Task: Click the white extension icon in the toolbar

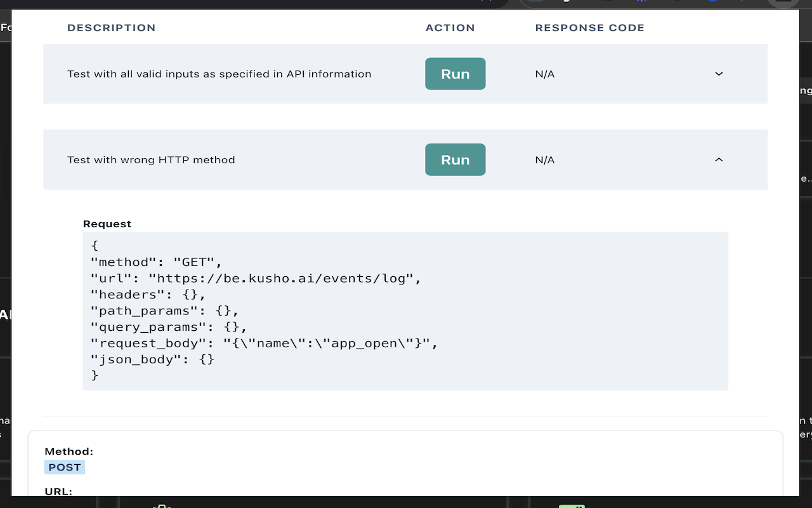Action: pyautogui.click(x=566, y=3)
